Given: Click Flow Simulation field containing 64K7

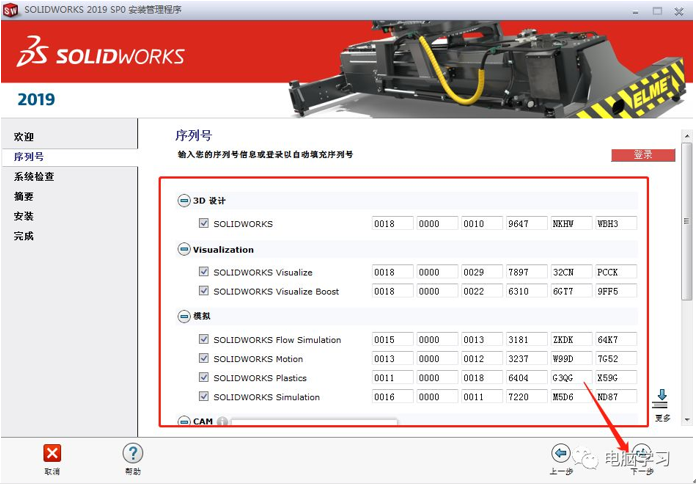Looking at the screenshot, I should [616, 339].
